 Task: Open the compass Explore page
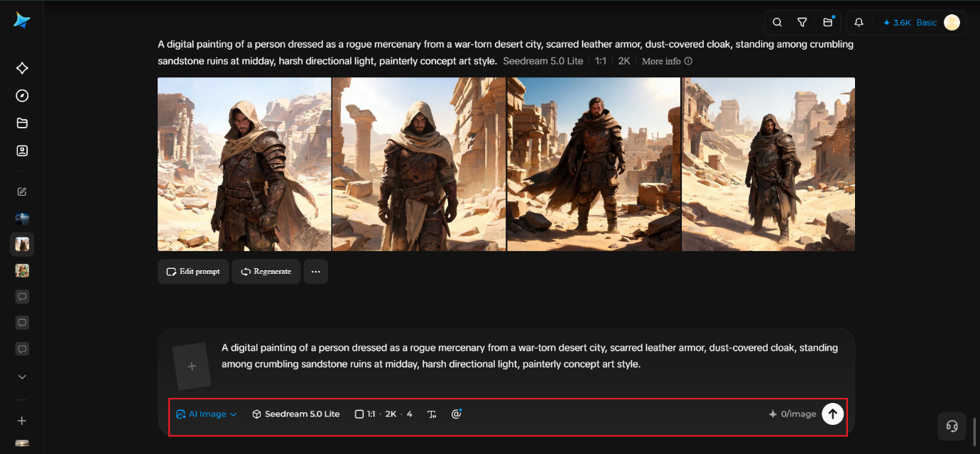[22, 96]
